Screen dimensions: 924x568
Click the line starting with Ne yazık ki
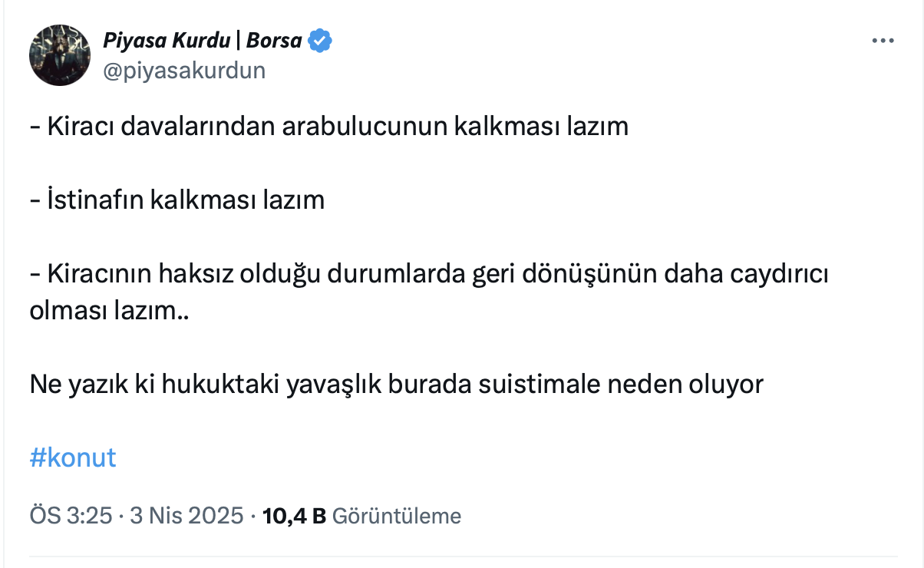point(397,384)
